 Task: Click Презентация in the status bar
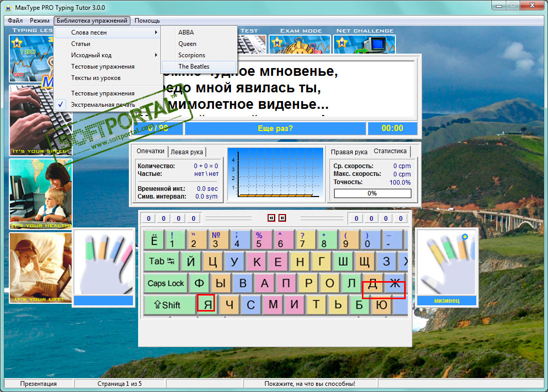[39, 384]
